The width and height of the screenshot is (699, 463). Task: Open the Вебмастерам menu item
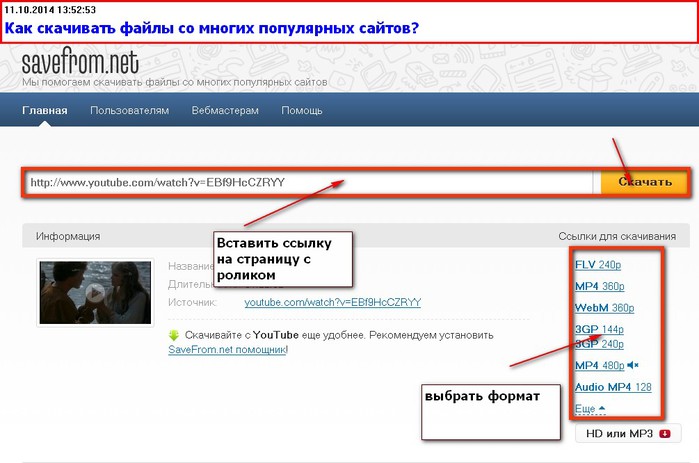pyautogui.click(x=225, y=111)
